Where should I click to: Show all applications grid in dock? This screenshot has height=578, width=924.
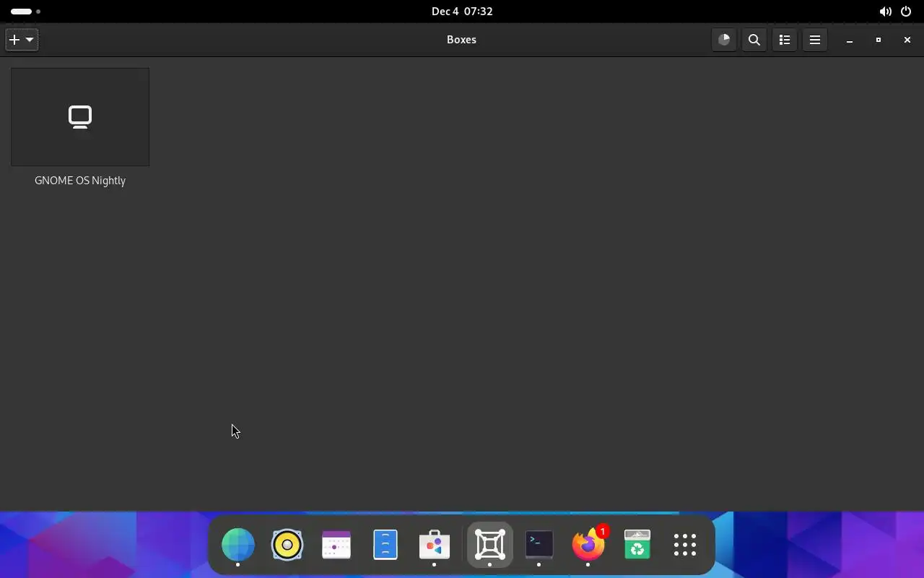[x=685, y=545]
